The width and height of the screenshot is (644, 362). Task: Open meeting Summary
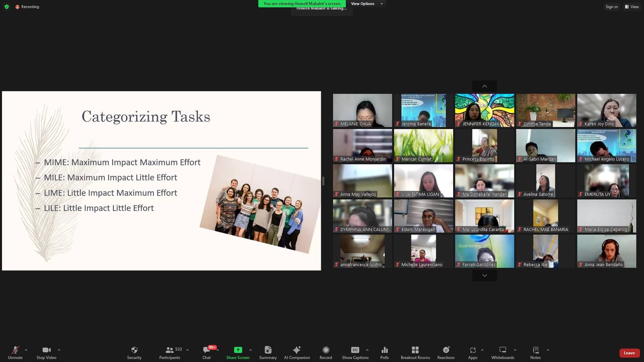tap(268, 352)
